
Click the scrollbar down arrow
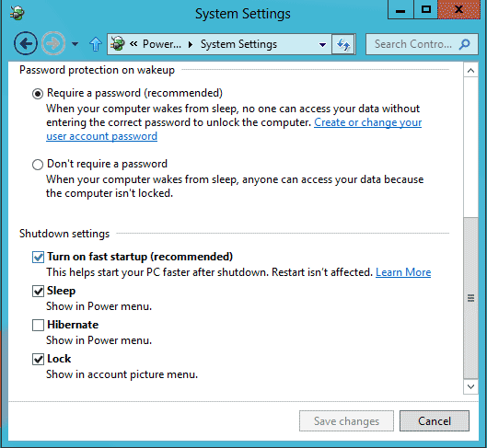click(x=470, y=386)
